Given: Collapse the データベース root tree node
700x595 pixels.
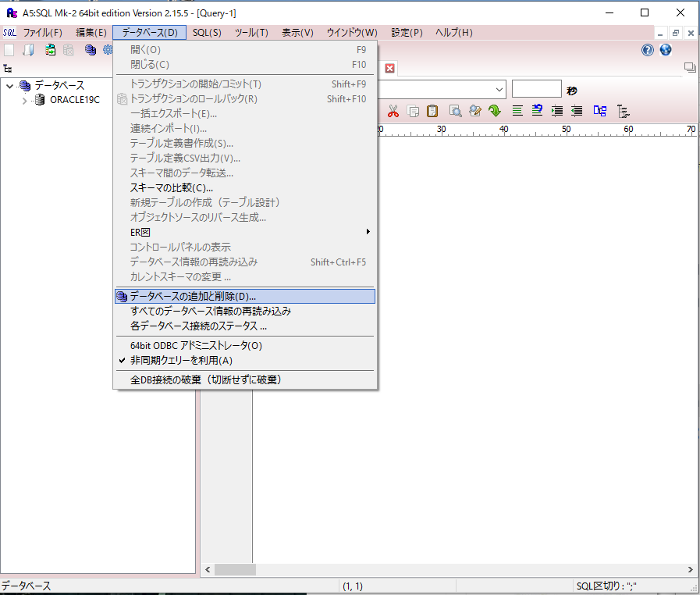Looking at the screenshot, I should pos(10,86).
